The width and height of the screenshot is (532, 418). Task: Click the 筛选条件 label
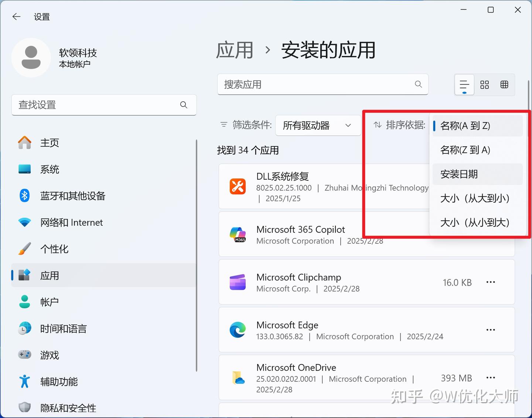coord(252,125)
